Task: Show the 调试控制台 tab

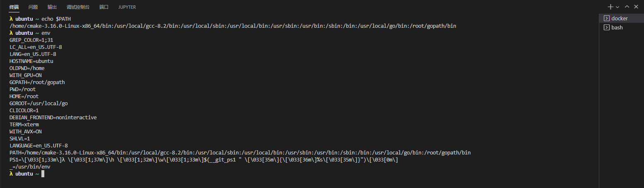Action: tap(78, 7)
